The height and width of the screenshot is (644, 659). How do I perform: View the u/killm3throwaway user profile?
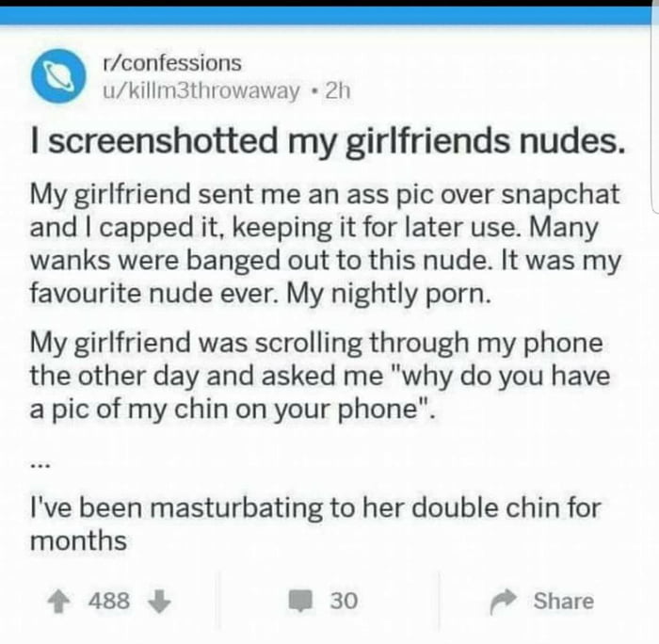[201, 90]
